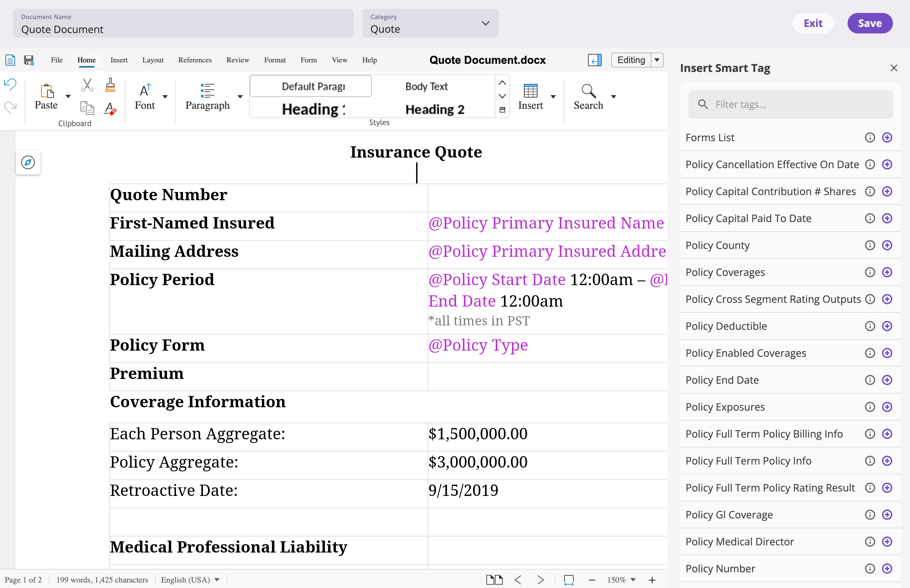Show info for Policy Coverages tag
Viewport: 910px width, 588px height.
click(869, 272)
